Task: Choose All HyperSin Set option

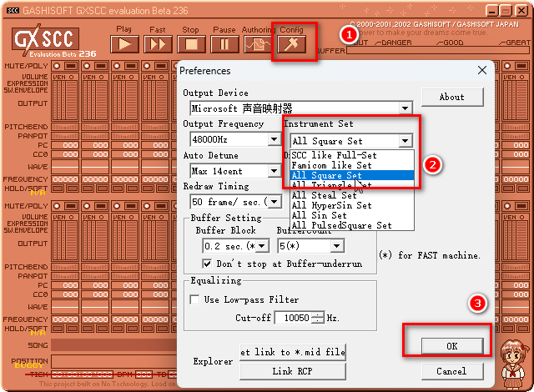Action: click(352, 205)
